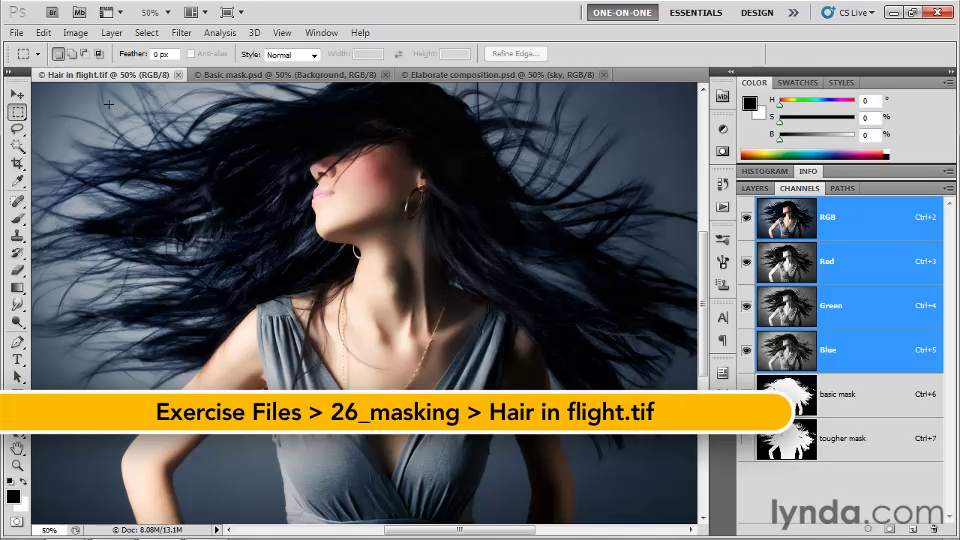960x540 pixels.
Task: Swap foreground and background colors in the toolbox
Action: (x=23, y=481)
